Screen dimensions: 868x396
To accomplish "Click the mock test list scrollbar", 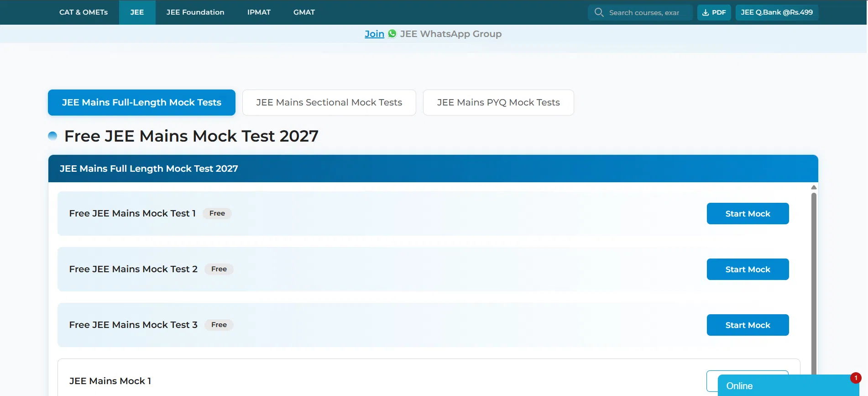I will tap(814, 283).
